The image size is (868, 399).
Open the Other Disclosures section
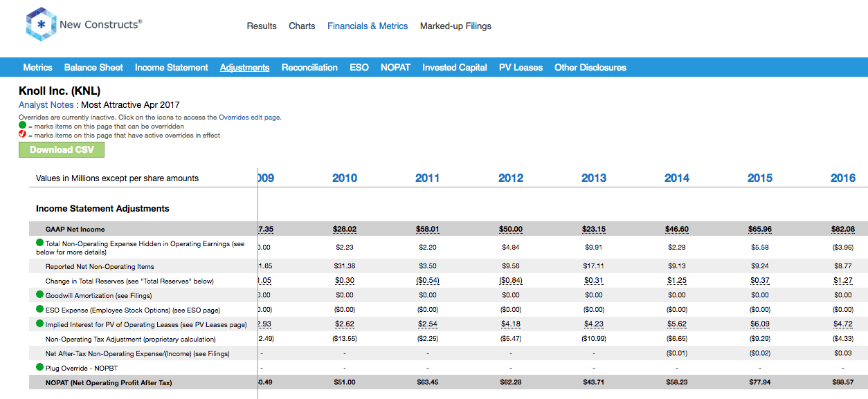(590, 67)
